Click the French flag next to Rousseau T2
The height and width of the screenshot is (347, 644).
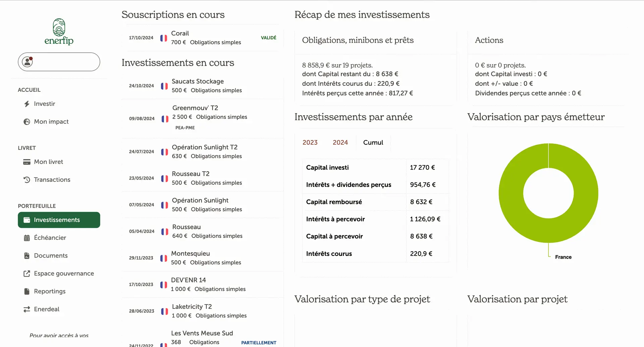(165, 179)
